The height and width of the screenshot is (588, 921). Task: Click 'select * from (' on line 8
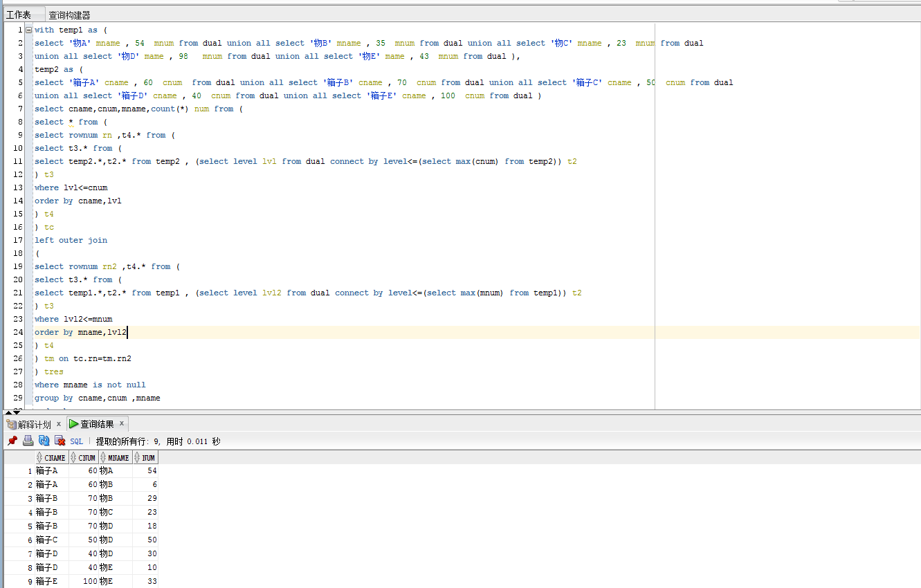[x=71, y=122]
